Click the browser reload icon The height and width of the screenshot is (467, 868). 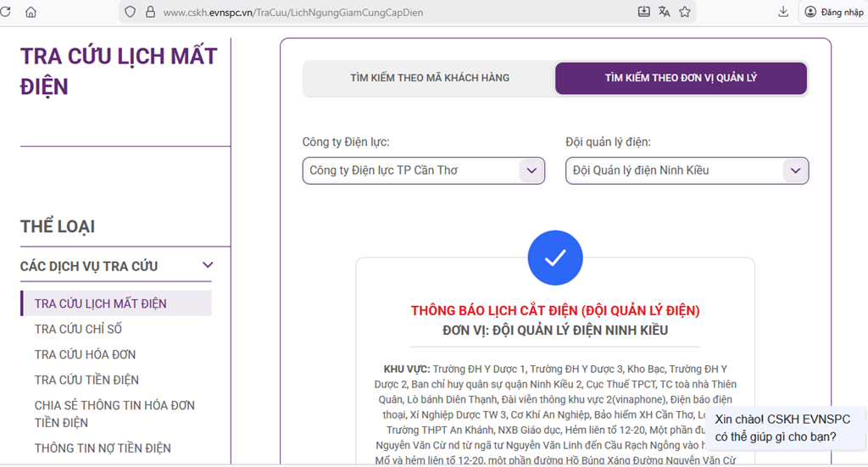7,12
